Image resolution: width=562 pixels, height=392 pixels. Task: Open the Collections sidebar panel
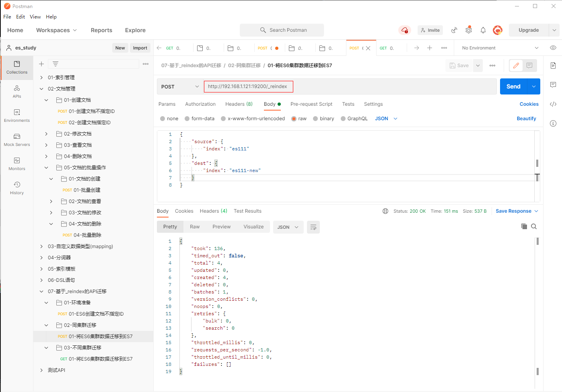click(x=17, y=67)
